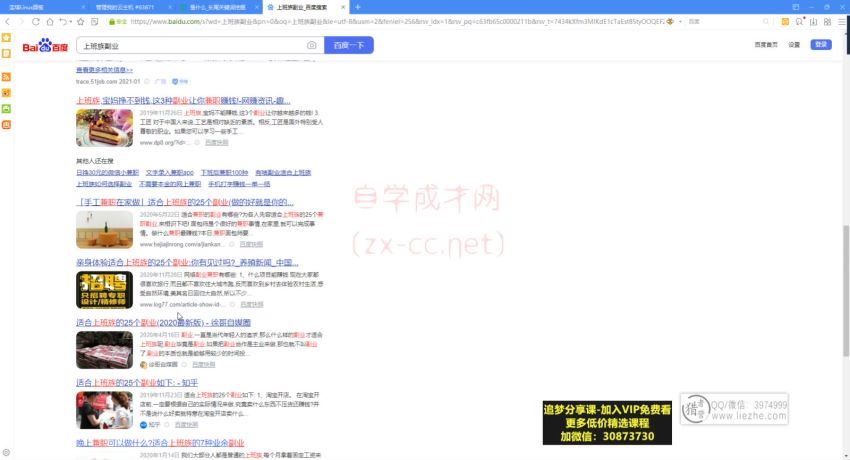
Task: Click the RSS icon in left sidebar
Action: pos(7,77)
